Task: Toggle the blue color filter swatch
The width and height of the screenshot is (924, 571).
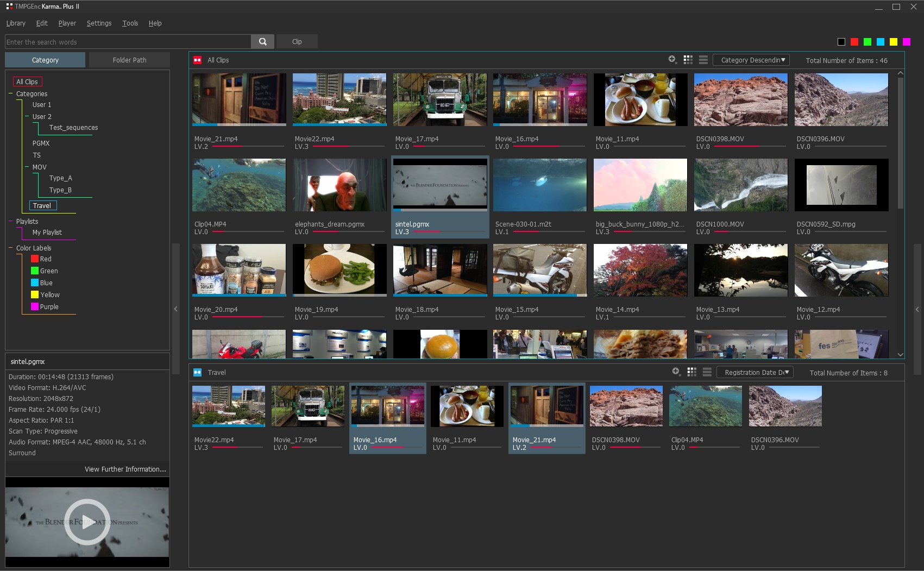Action: (x=881, y=42)
